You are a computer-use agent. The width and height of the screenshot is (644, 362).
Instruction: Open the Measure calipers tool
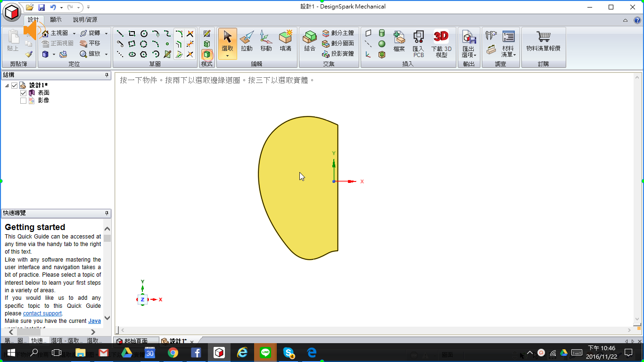tap(491, 35)
